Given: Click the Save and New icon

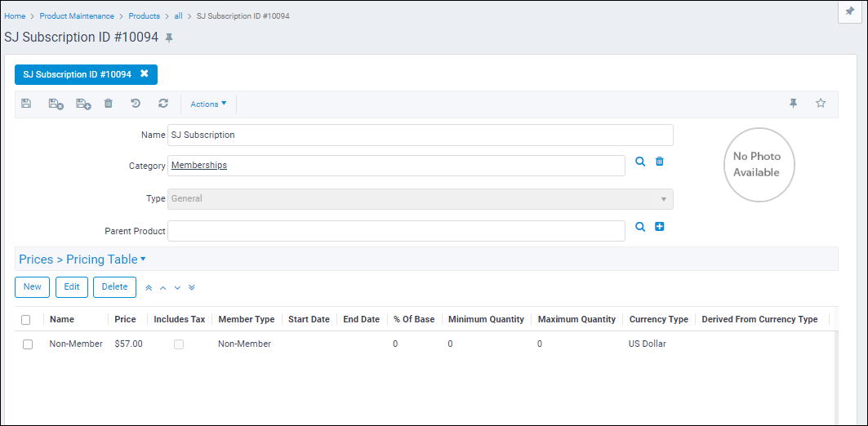Looking at the screenshot, I should tap(83, 104).
